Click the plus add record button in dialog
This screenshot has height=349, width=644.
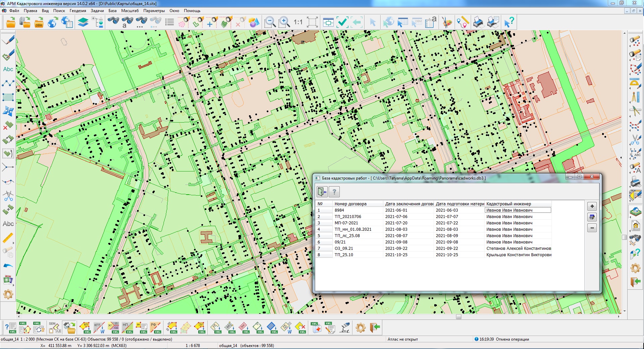tap(592, 206)
